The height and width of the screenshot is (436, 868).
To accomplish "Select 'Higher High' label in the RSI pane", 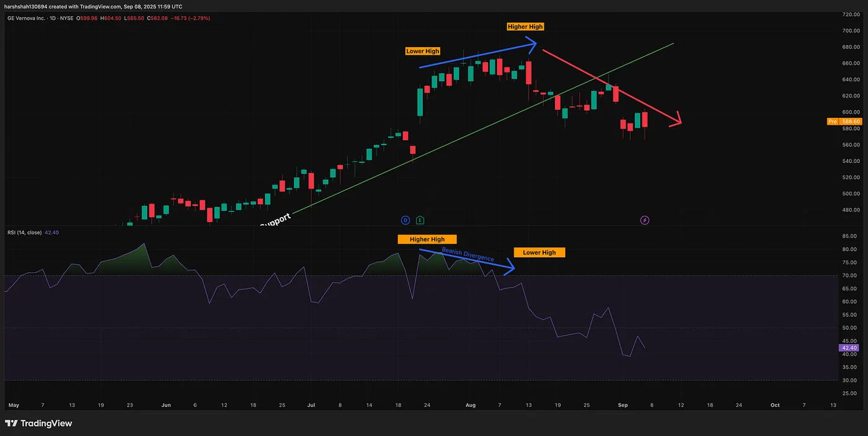I will [427, 239].
